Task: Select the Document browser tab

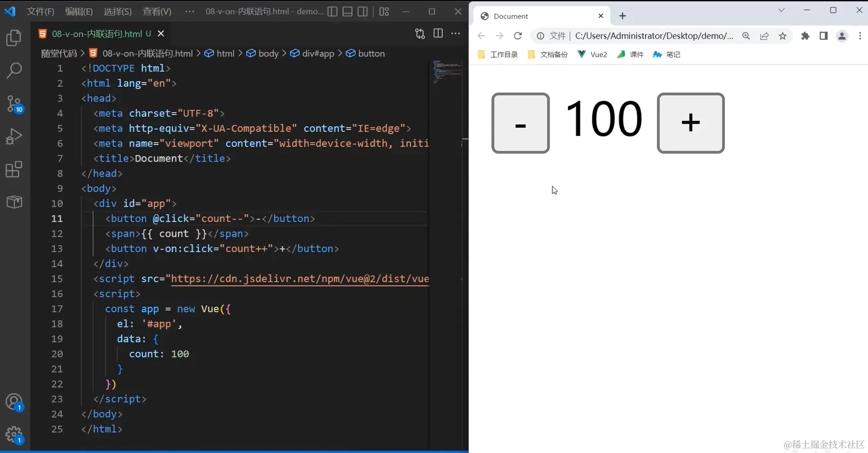Action: (542, 16)
